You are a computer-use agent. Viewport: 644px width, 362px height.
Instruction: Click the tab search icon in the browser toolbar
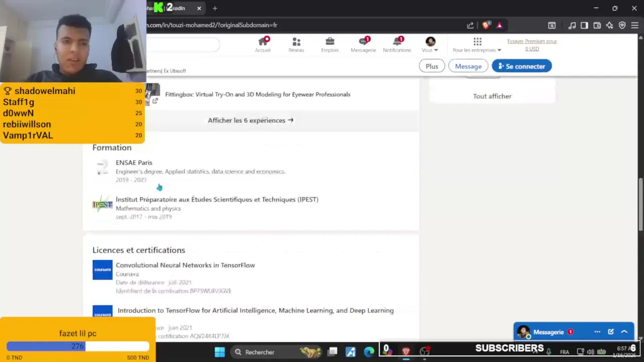pyautogui.click(x=552, y=25)
